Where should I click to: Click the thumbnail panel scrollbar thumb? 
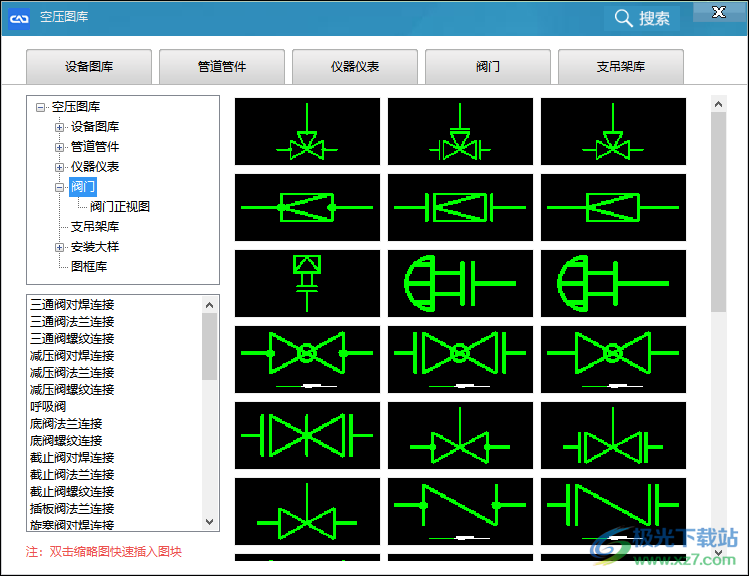click(x=718, y=212)
